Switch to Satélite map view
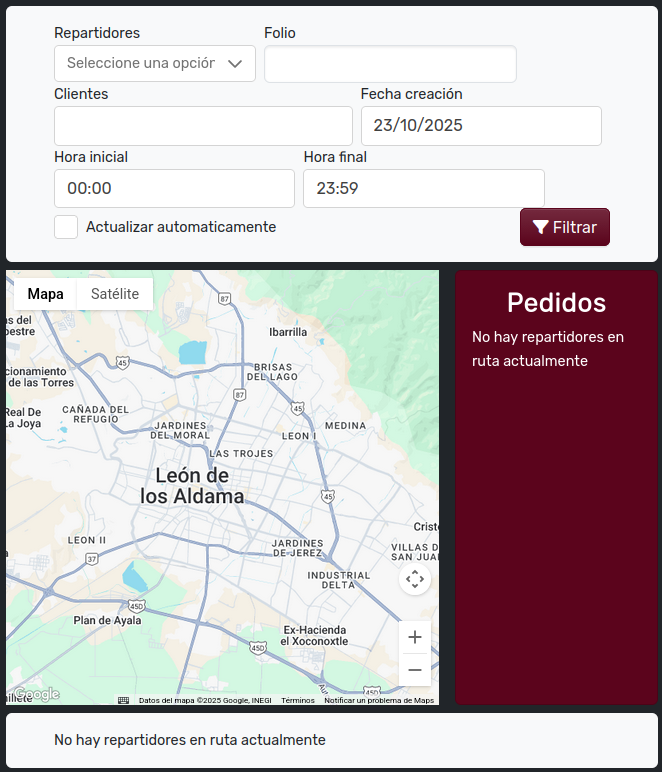 pyautogui.click(x=115, y=294)
